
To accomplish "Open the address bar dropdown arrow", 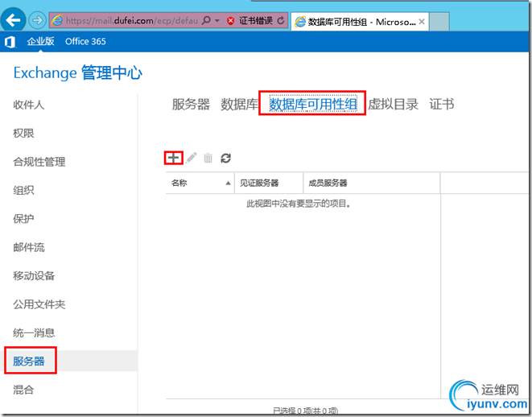I will click(x=217, y=21).
